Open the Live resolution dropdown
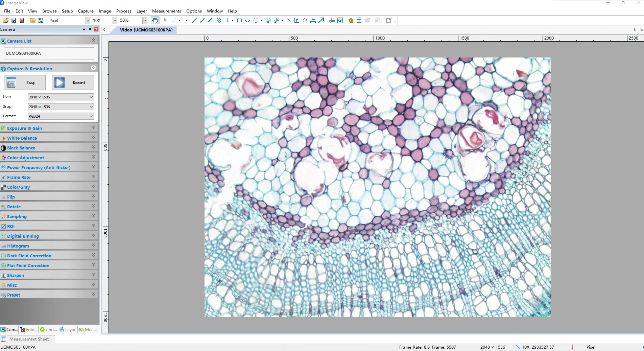644x351 pixels. pyautogui.click(x=61, y=97)
